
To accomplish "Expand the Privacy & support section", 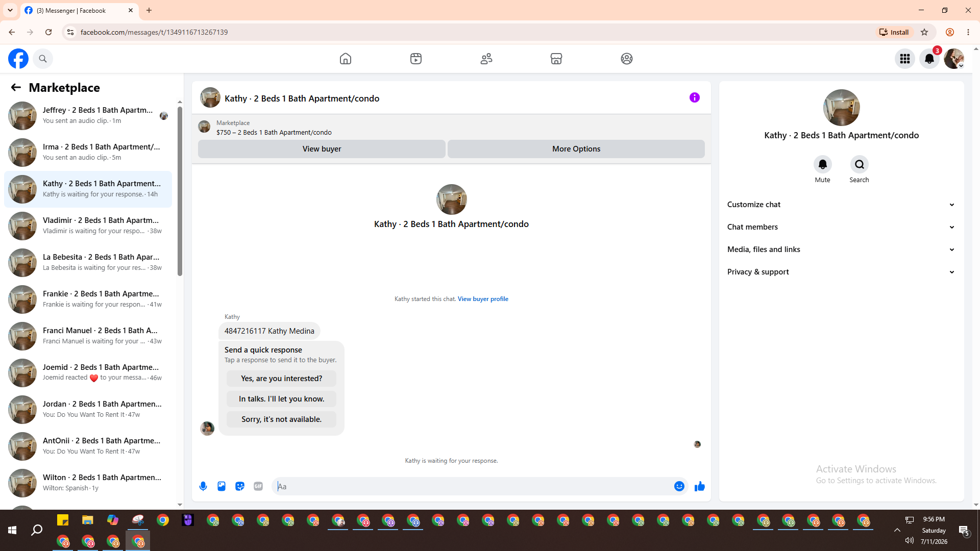I will point(841,272).
